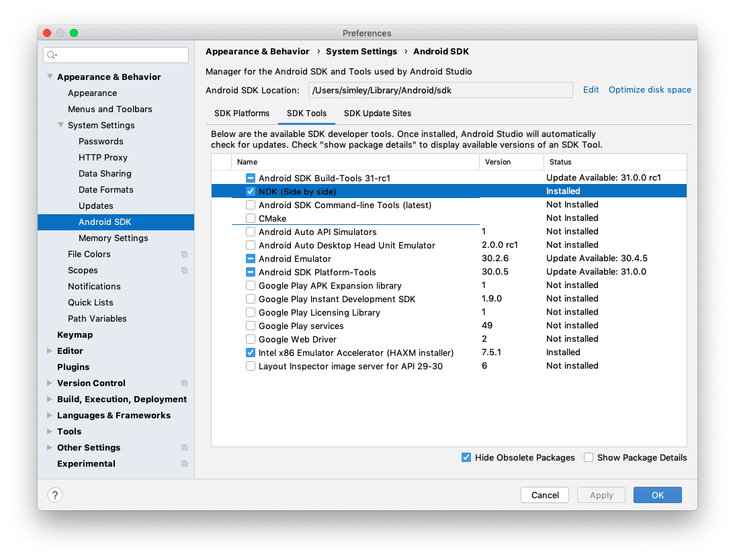Click the project-level icon beside Other Settings

pos(184,448)
